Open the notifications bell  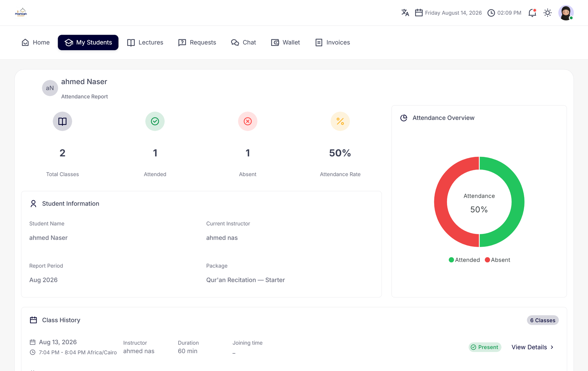coord(532,13)
